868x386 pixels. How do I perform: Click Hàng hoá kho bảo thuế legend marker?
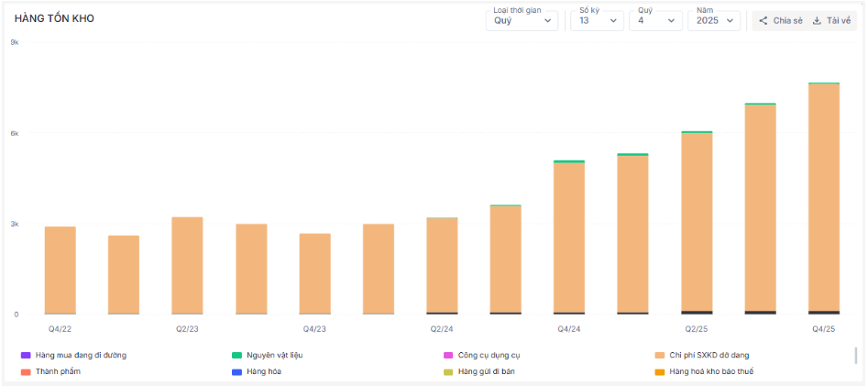coord(660,371)
